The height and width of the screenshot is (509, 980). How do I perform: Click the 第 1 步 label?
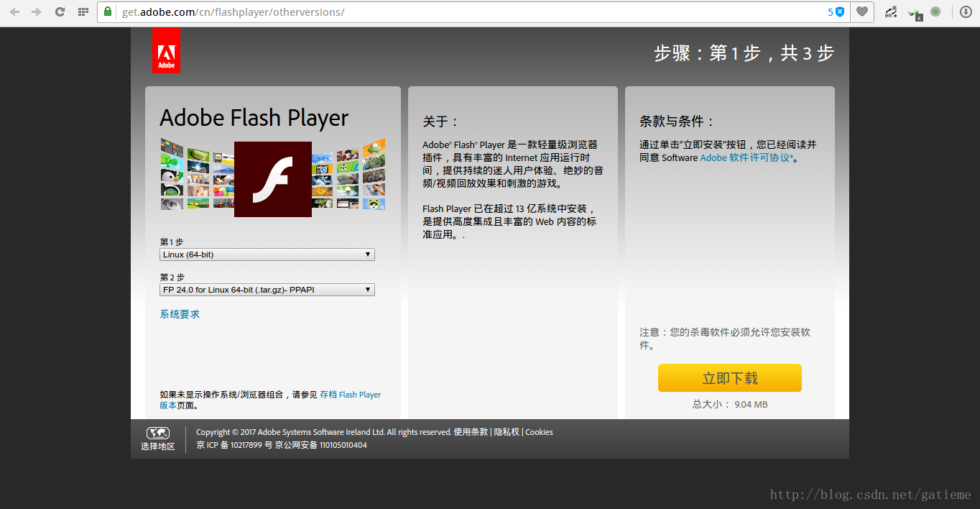tap(171, 242)
